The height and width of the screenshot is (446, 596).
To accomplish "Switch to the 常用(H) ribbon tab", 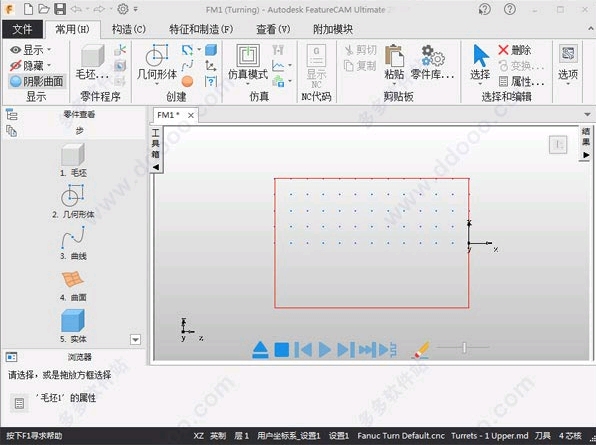I will (73, 29).
